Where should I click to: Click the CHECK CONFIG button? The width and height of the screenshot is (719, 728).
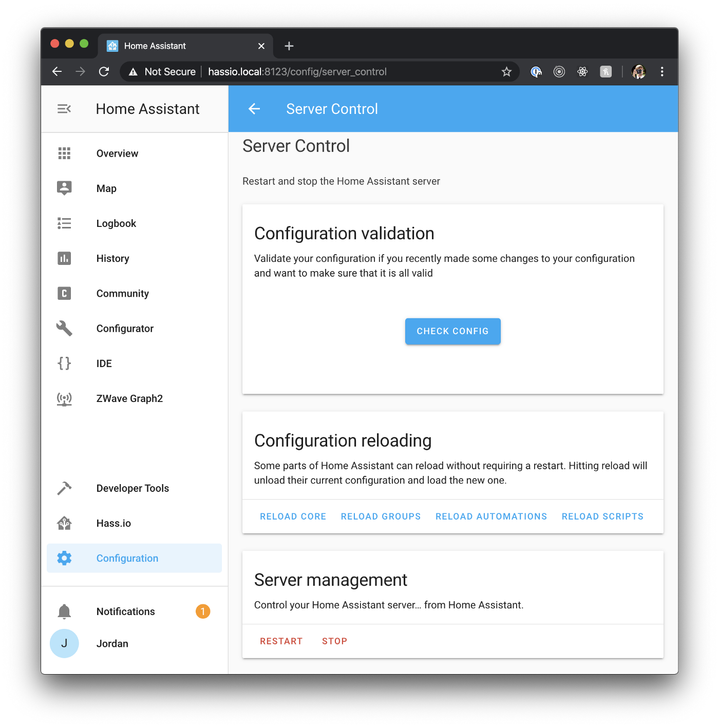[452, 331]
